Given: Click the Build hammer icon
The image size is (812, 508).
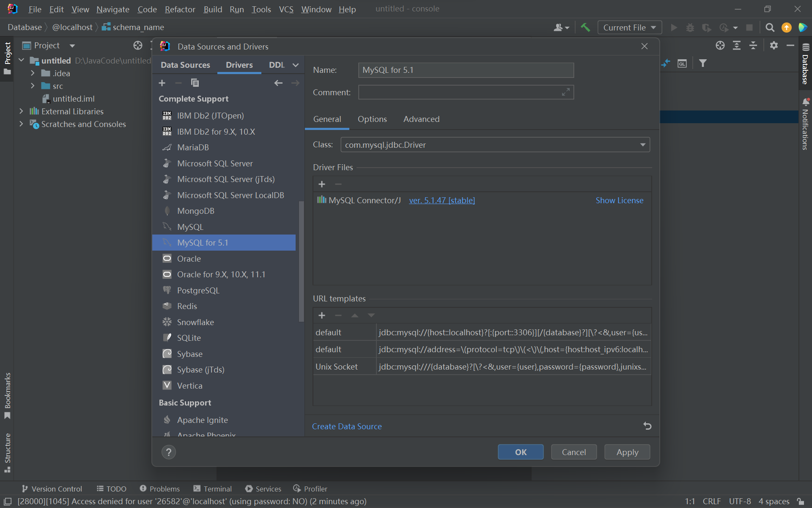Looking at the screenshot, I should (585, 28).
